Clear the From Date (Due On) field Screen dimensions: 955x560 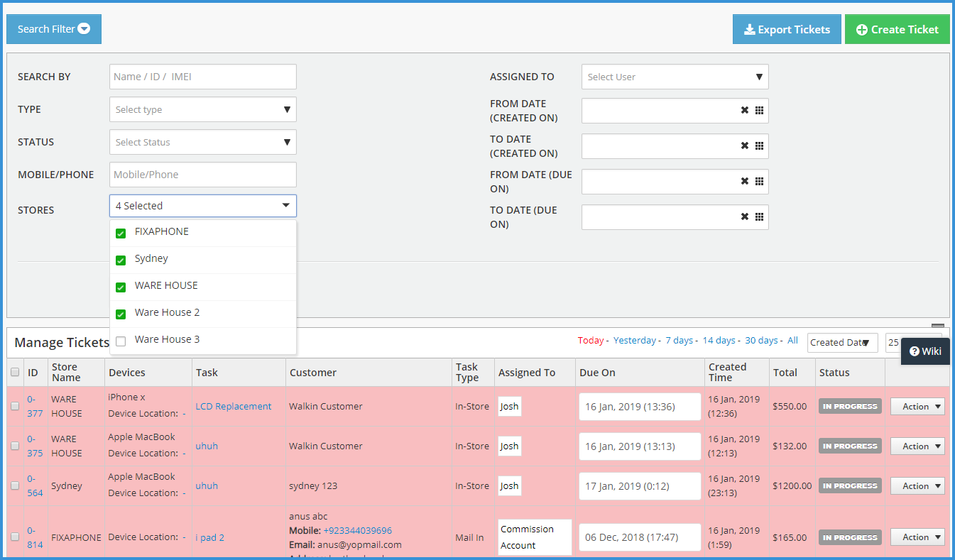coord(745,182)
